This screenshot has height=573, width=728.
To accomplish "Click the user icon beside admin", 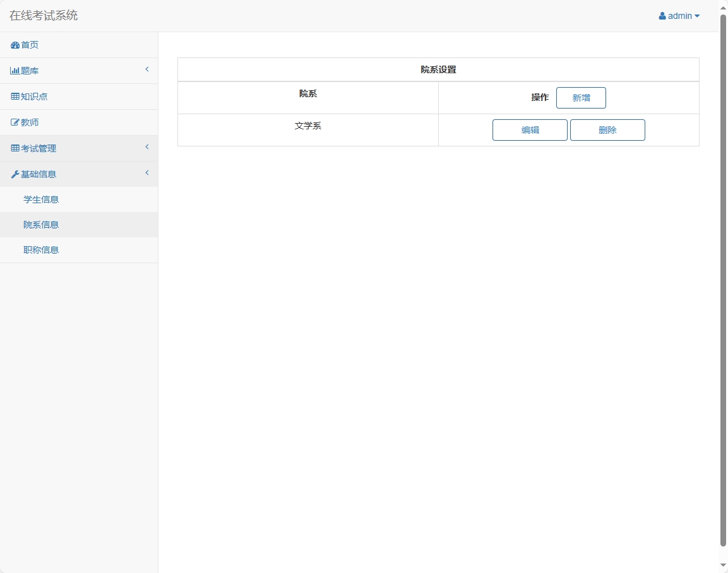I will click(x=662, y=16).
